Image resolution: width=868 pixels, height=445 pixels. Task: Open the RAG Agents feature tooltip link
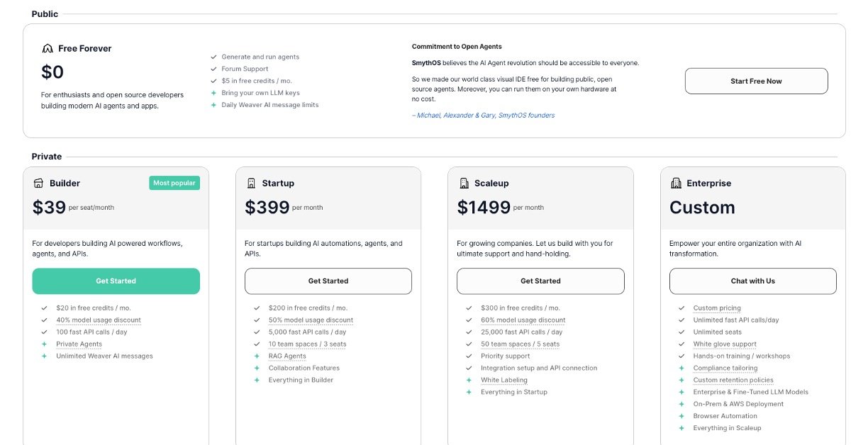[287, 356]
